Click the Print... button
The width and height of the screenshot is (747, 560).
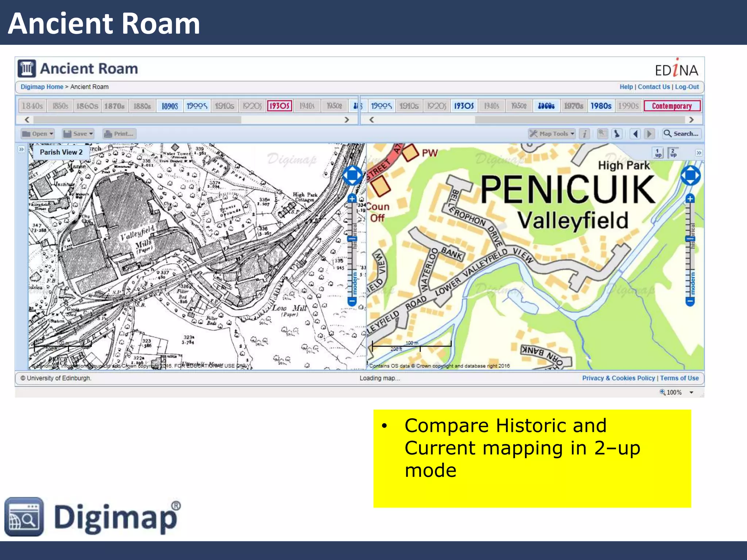coord(119,134)
